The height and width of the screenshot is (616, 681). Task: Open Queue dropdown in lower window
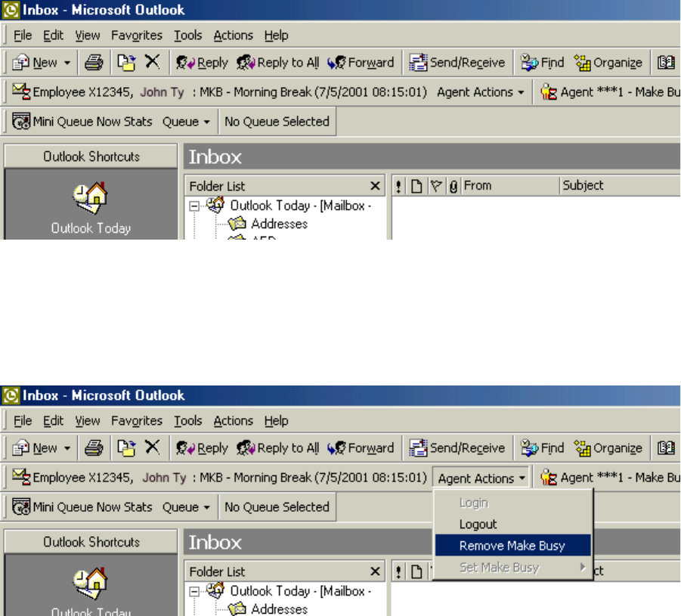click(186, 507)
